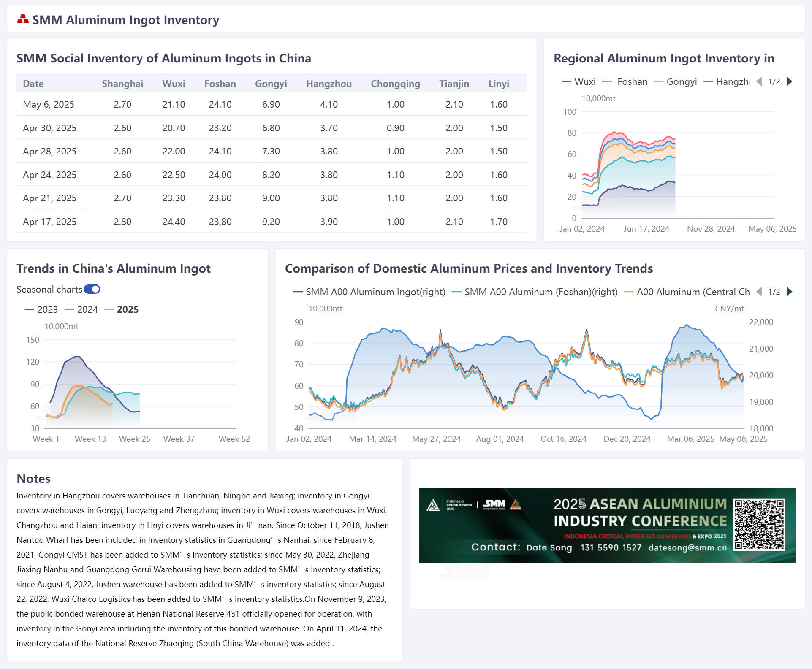Screen dimensions: 812x669
Task: Select the Chongqing column header
Action: pos(395,84)
